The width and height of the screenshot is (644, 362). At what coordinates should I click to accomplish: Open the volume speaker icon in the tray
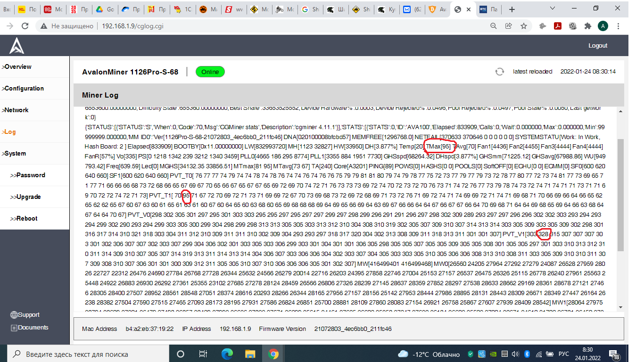(515, 354)
